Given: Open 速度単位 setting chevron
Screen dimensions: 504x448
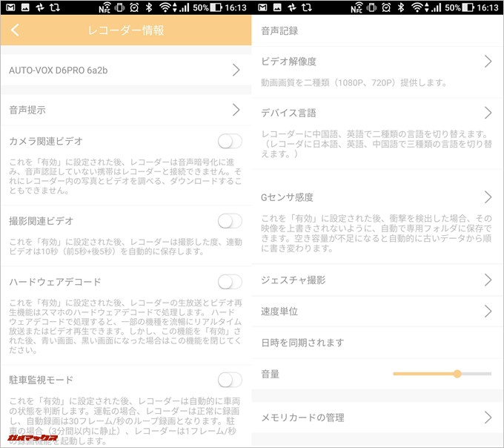Looking at the screenshot, I should (x=488, y=312).
